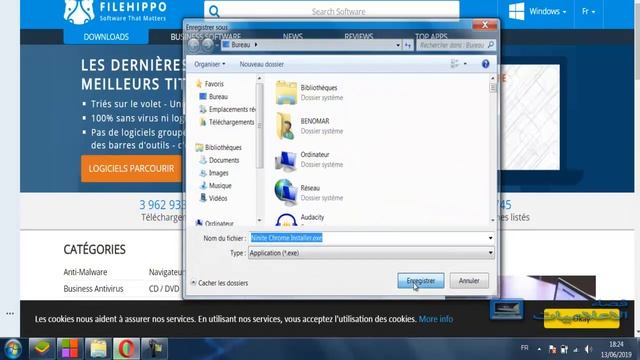Click the BlueStacks taskbar icon
Image resolution: width=640 pixels, height=360 pixels.
[42, 349]
